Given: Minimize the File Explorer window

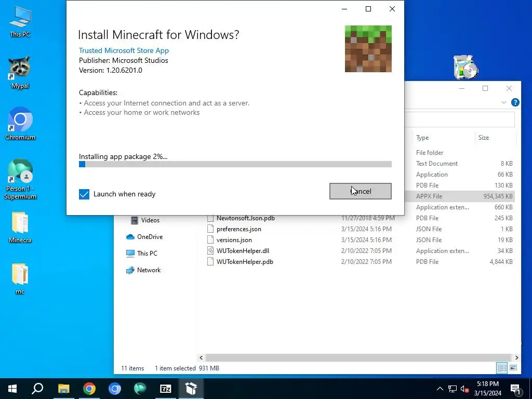Looking at the screenshot, I should pyautogui.click(x=462, y=88).
